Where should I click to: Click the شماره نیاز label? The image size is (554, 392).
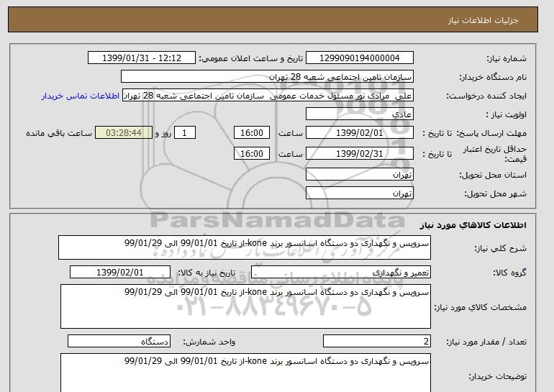point(507,59)
